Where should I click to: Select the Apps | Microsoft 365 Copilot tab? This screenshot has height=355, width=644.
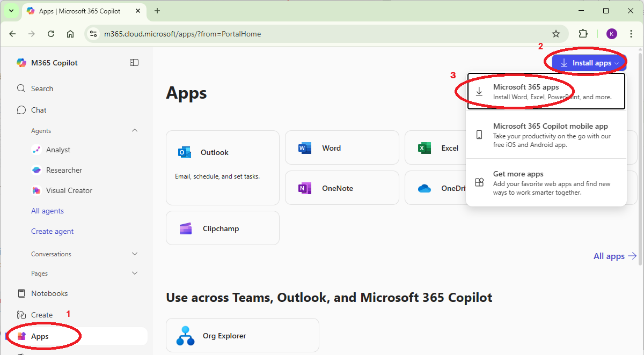click(84, 11)
